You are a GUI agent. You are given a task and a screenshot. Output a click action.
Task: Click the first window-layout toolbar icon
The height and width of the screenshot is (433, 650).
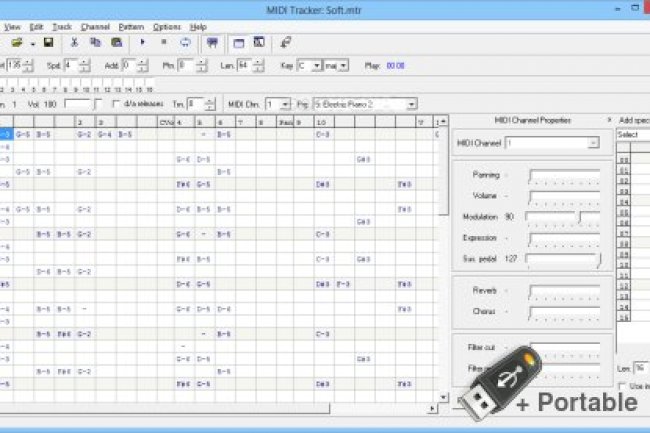(x=239, y=43)
